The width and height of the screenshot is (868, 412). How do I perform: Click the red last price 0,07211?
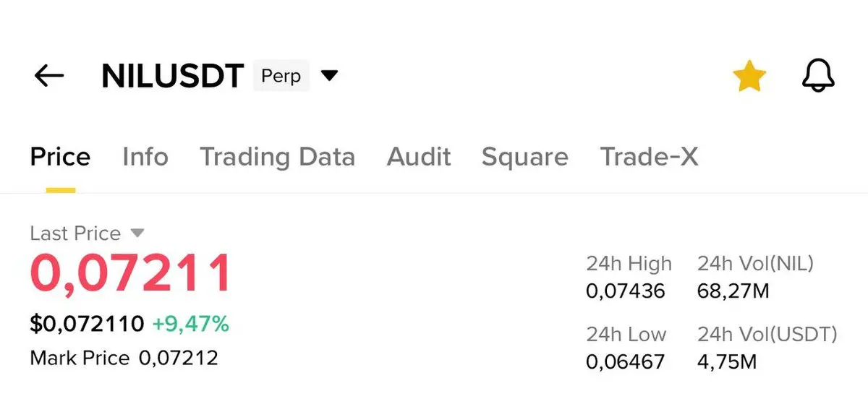pos(131,274)
